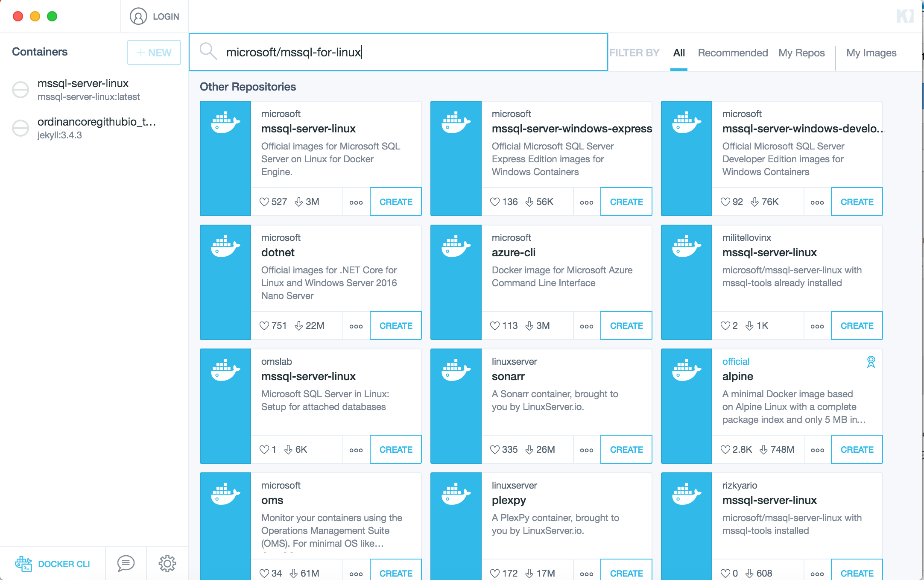924x580 pixels.
Task: Select the Recommended filter tab
Action: pyautogui.click(x=732, y=53)
